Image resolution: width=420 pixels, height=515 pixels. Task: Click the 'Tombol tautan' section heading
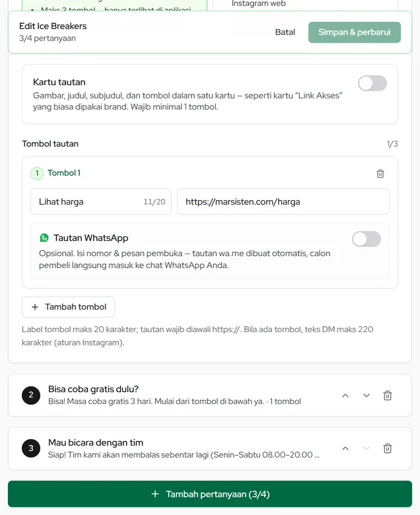click(50, 143)
